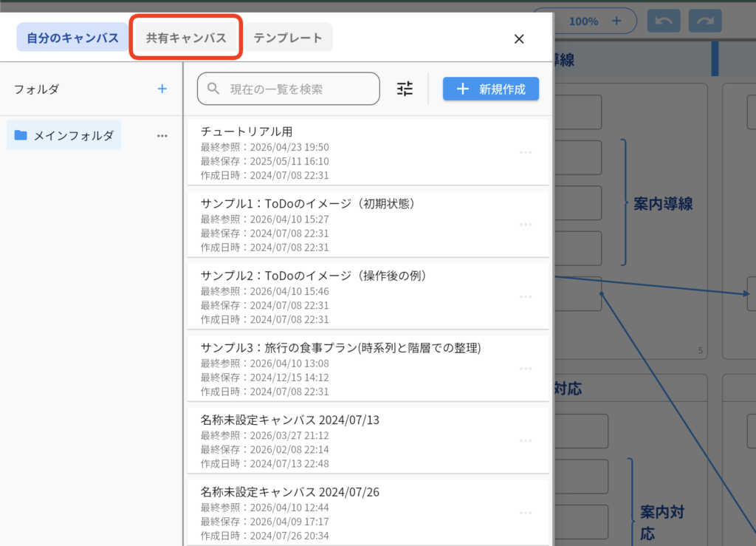The height and width of the screenshot is (546, 756).
Task: Click the plus icon to add folder
Action: tap(162, 89)
